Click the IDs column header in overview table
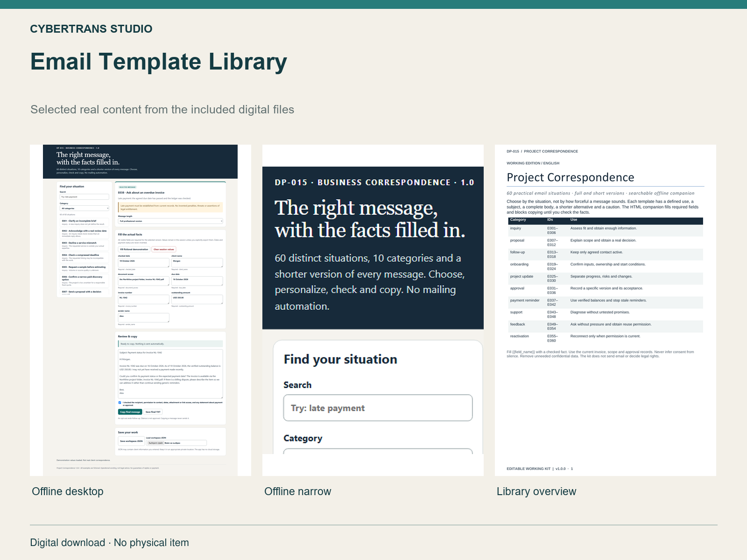This screenshot has width=747, height=560. pos(550,220)
